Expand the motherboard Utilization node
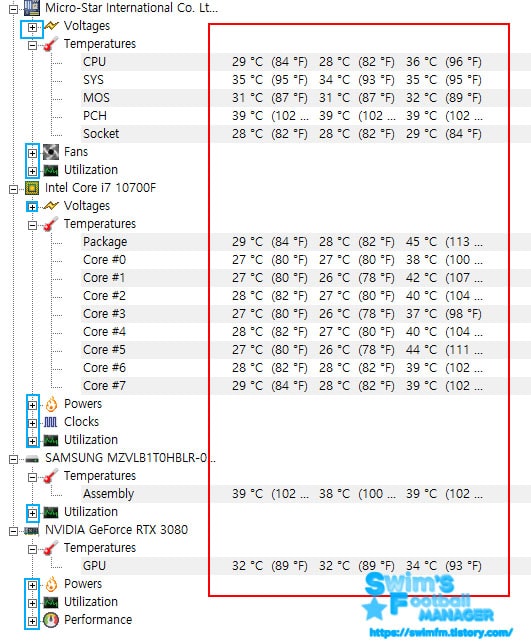This screenshot has width=531, height=644. point(32,171)
